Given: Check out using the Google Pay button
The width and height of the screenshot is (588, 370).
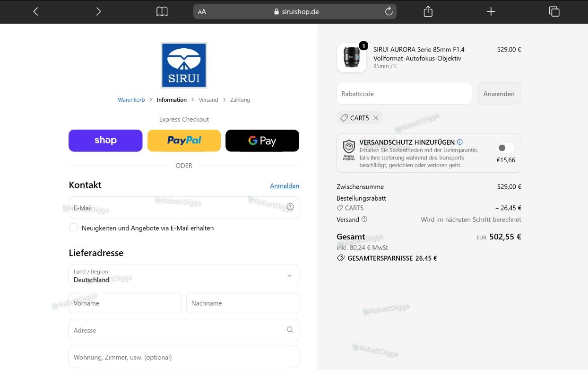Looking at the screenshot, I should coord(262,141).
